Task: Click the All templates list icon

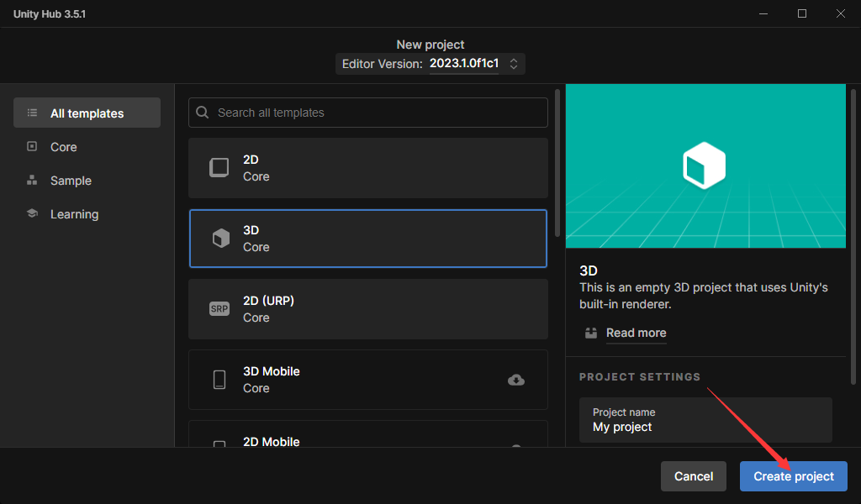Action: point(32,113)
